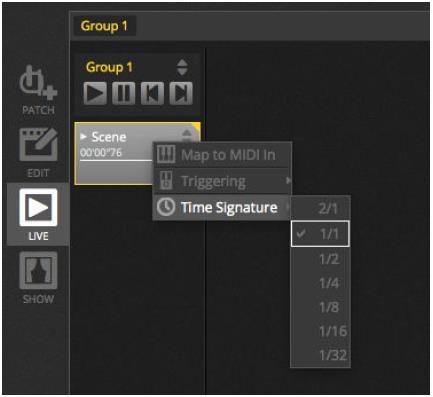
Task: Open Time Signature submenu
Action: 222,207
